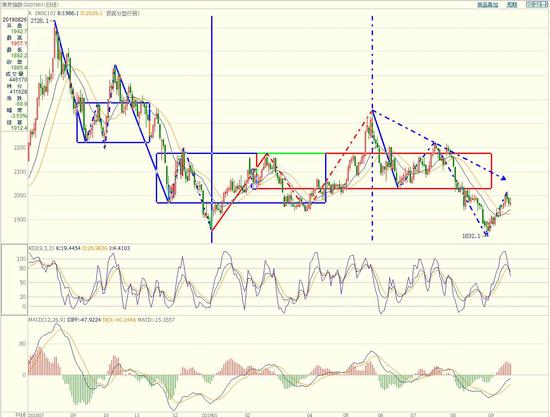Viewport: 550px width, 417px height.
Task: Click the 1900 price axis label
Action: tap(20, 220)
